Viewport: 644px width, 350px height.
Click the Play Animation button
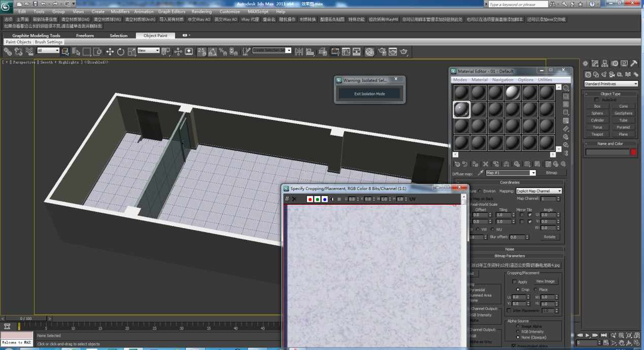pos(588,335)
